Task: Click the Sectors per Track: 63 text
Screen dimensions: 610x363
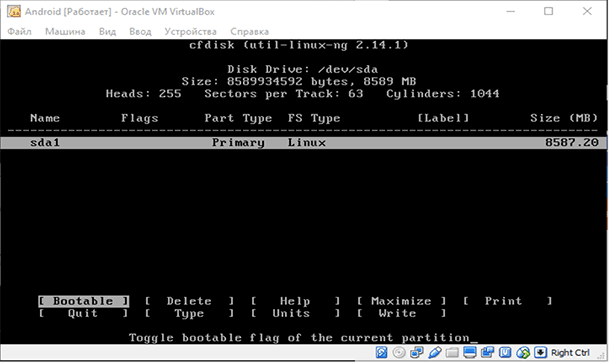Action: tap(284, 94)
